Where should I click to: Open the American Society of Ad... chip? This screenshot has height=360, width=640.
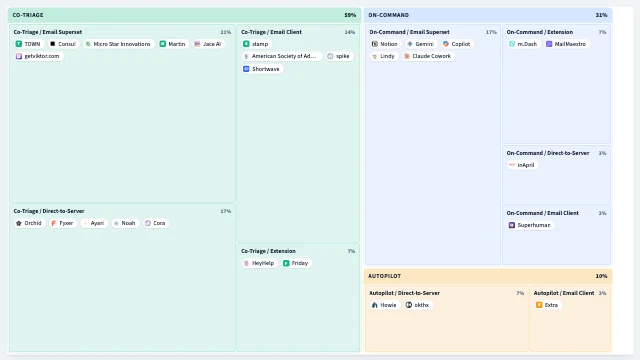pos(281,56)
